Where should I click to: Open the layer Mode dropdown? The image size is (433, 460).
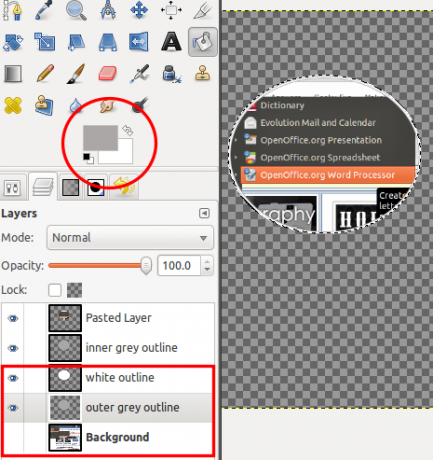[x=130, y=238]
